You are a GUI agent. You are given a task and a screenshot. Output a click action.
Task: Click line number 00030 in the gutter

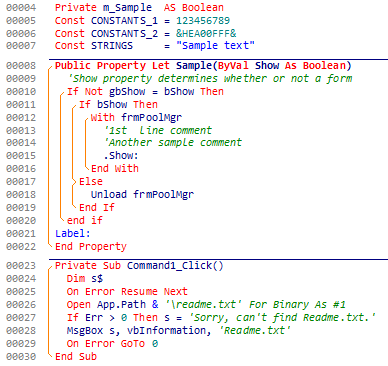21,357
